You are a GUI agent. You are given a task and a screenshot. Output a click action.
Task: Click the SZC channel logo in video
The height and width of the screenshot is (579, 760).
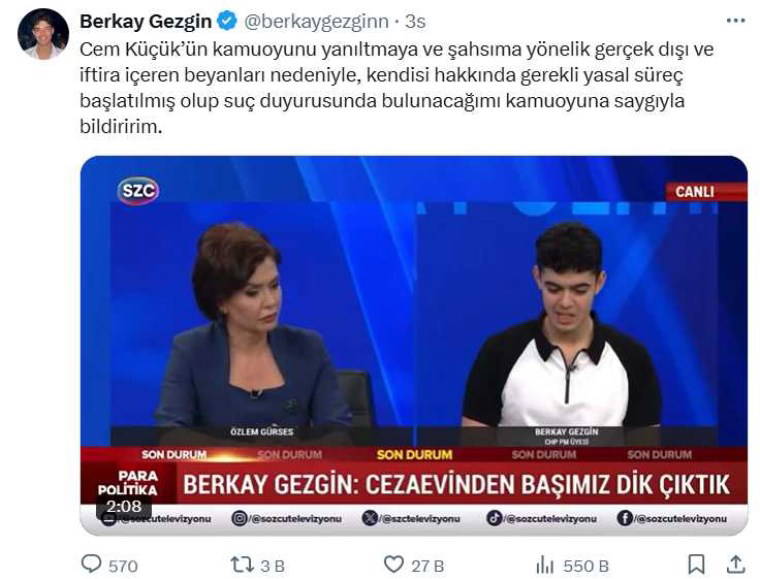pos(138,191)
